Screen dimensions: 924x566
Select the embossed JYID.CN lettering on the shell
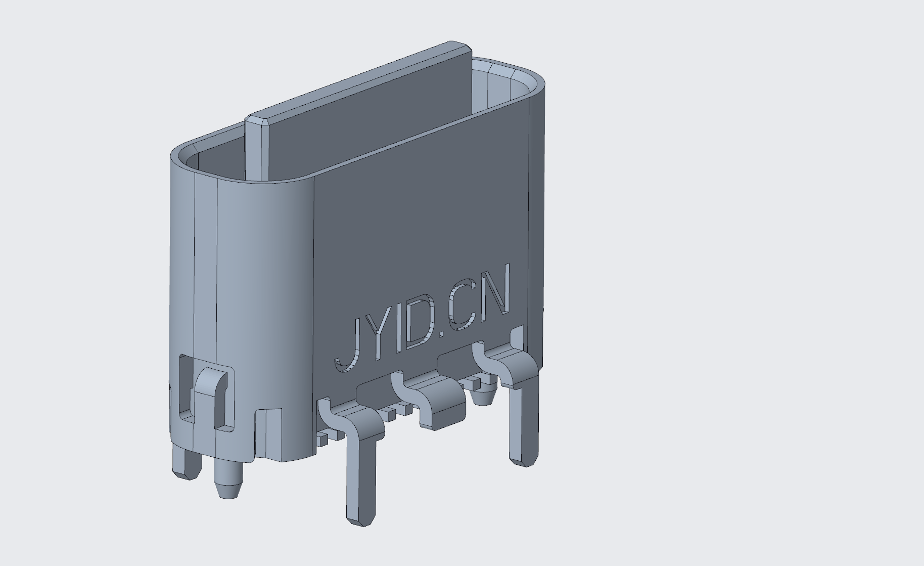pos(423,318)
